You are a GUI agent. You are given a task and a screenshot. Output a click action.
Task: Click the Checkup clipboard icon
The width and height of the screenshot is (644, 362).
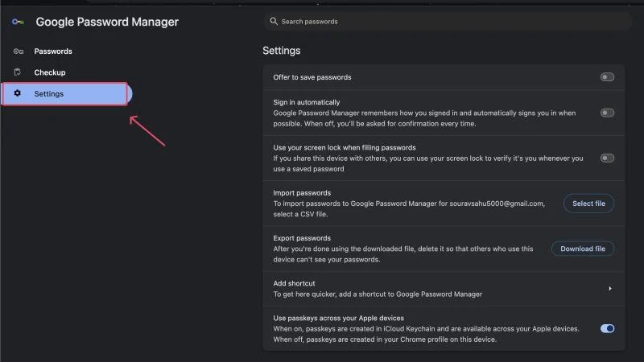tap(17, 72)
